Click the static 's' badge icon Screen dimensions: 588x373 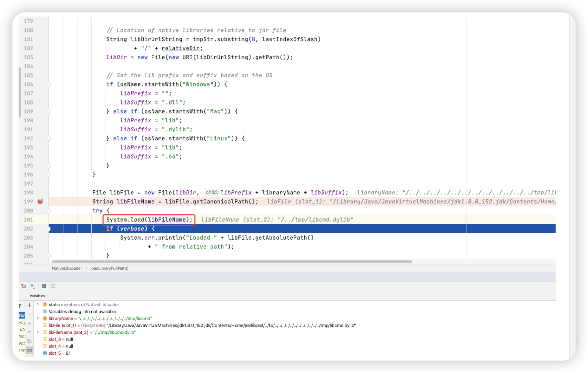pyautogui.click(x=45, y=304)
